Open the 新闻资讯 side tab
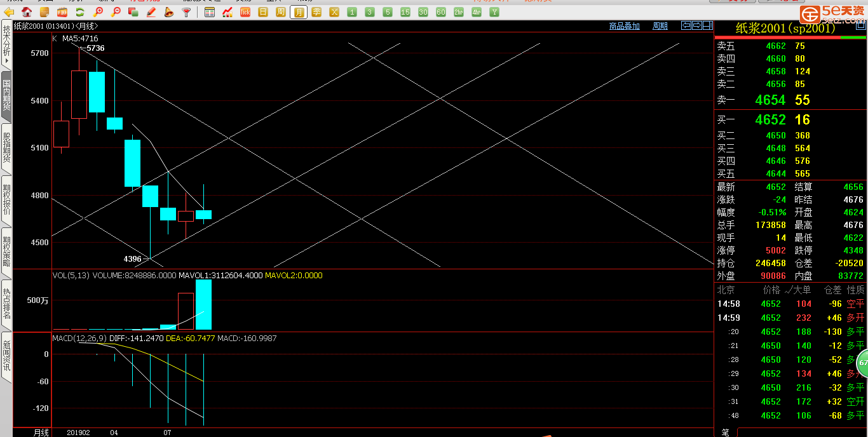Viewport: 868px width, 437px height. (x=6, y=358)
